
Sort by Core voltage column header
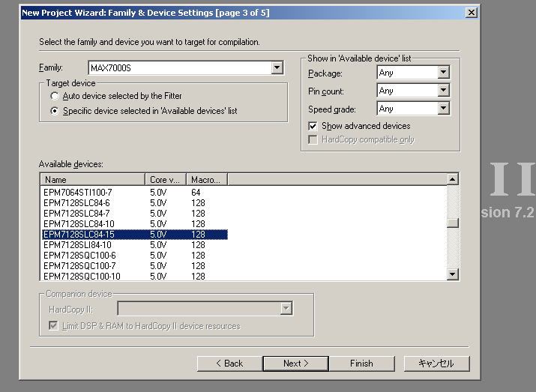(166, 180)
